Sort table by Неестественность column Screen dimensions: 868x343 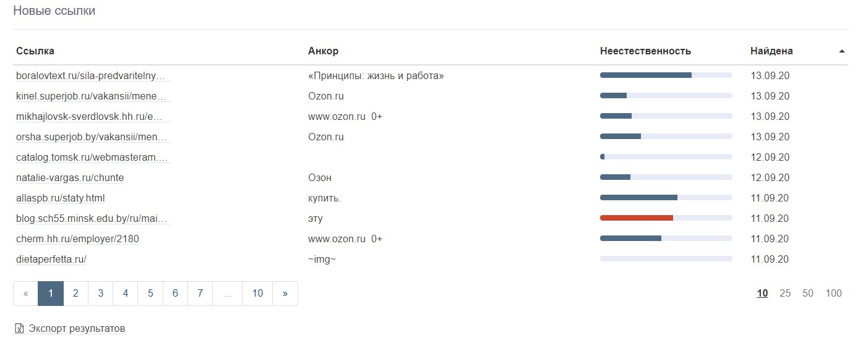click(645, 51)
